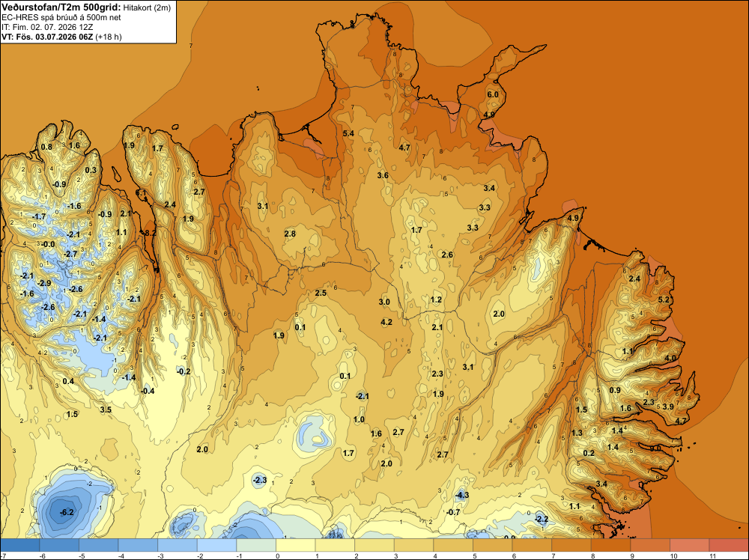This screenshot has height=560, width=749.
Task: Click the 'EC-HRES spá brúuð á 500m net' line
Action: (61, 18)
